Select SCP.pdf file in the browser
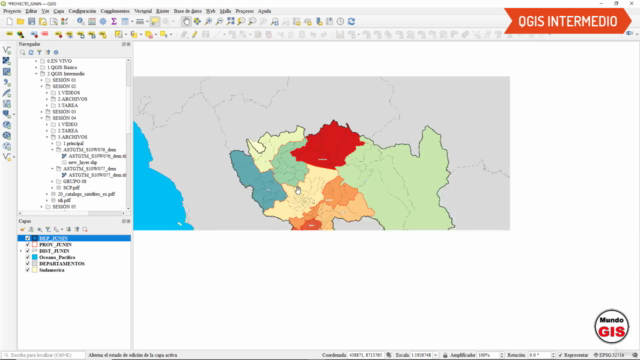The height and width of the screenshot is (360, 640). coord(71,188)
